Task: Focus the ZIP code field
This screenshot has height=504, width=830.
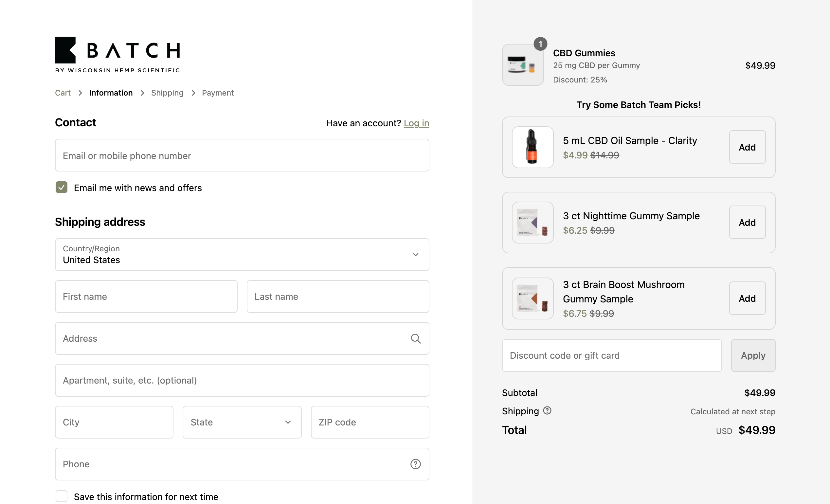Action: click(370, 422)
